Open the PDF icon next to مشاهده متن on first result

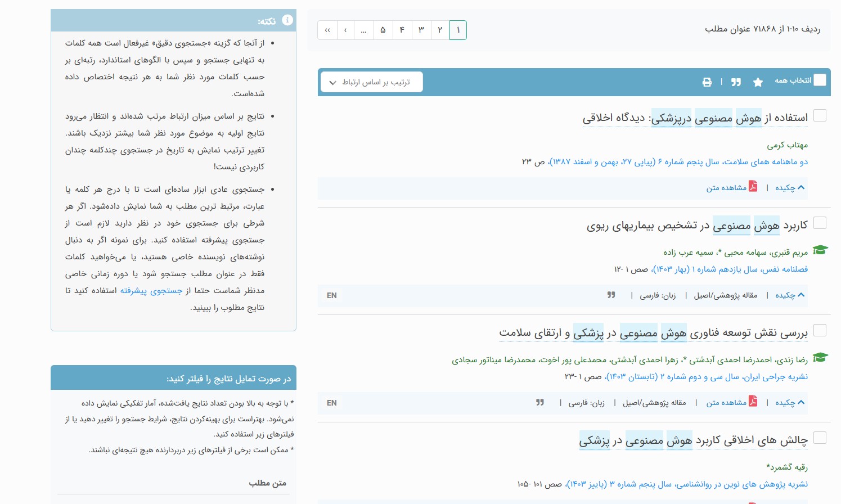pos(753,186)
